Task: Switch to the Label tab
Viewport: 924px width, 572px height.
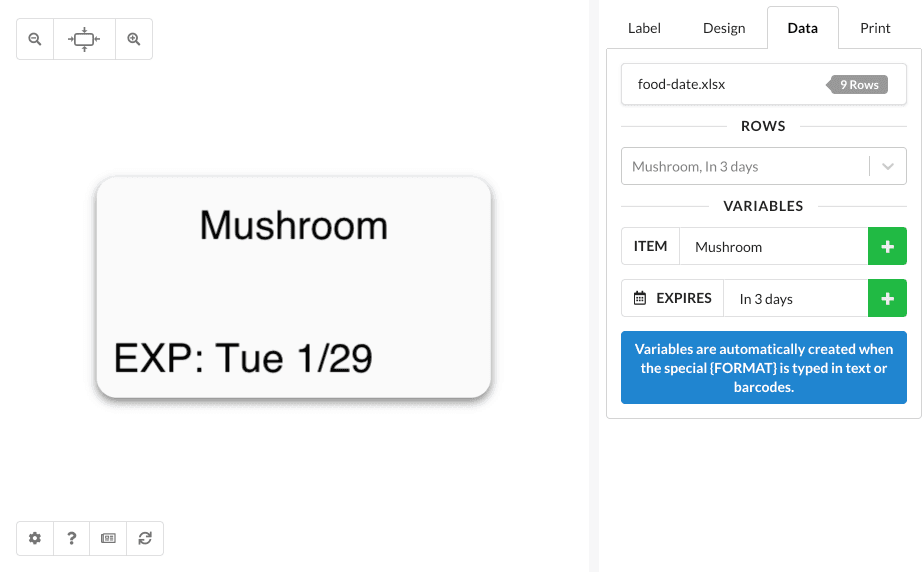Action: click(644, 28)
